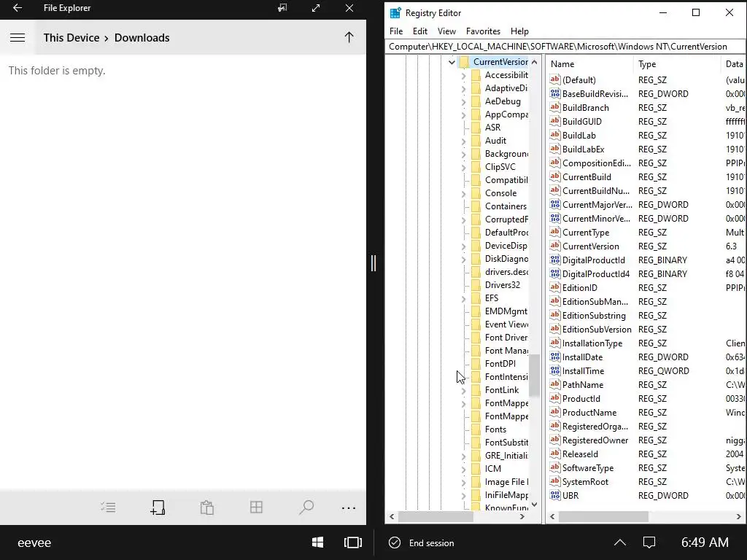Expand the DeviceDisplayObjects key
The image size is (747, 560).
(x=463, y=246)
